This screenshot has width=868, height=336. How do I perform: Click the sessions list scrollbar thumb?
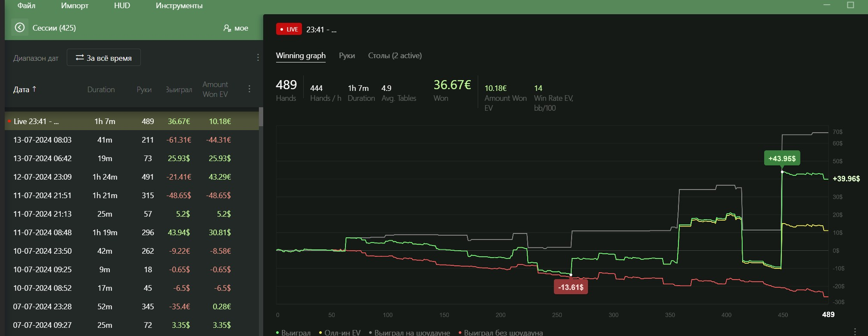coord(261,117)
